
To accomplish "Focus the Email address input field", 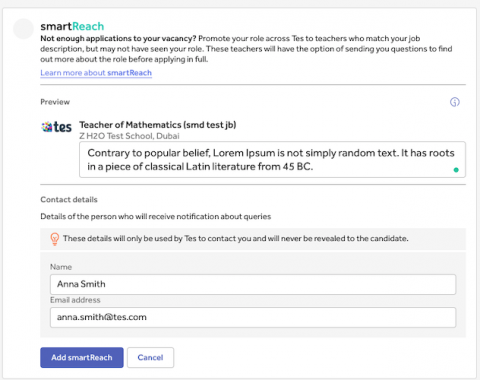I will click(x=253, y=317).
